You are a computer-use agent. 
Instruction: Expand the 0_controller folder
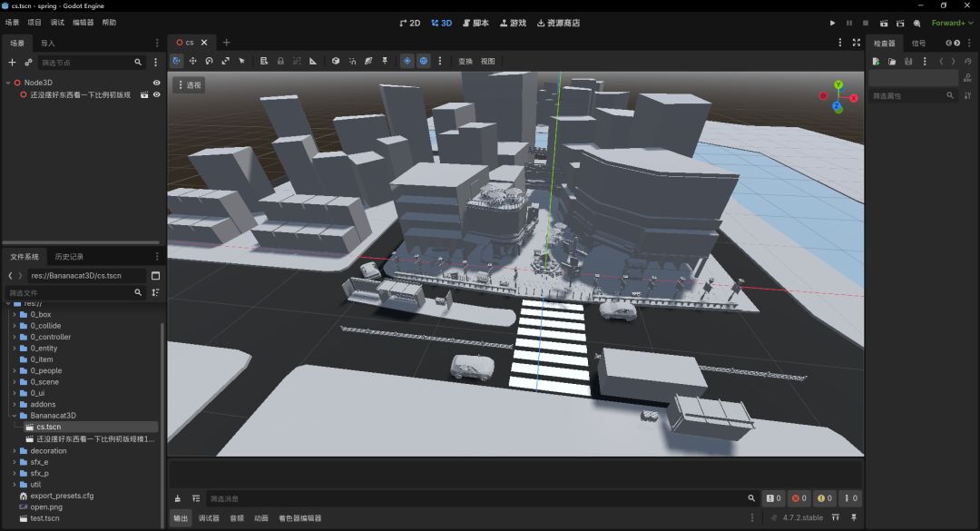coord(15,337)
